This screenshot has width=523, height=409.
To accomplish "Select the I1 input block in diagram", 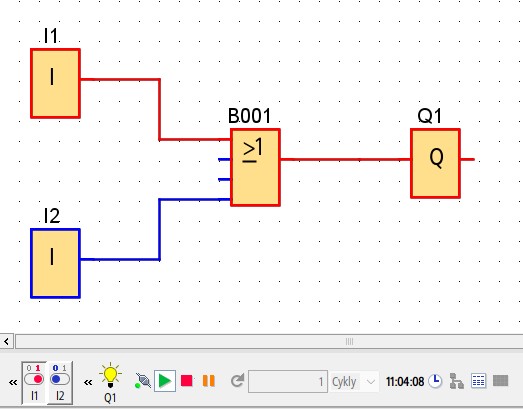I will pos(55,83).
